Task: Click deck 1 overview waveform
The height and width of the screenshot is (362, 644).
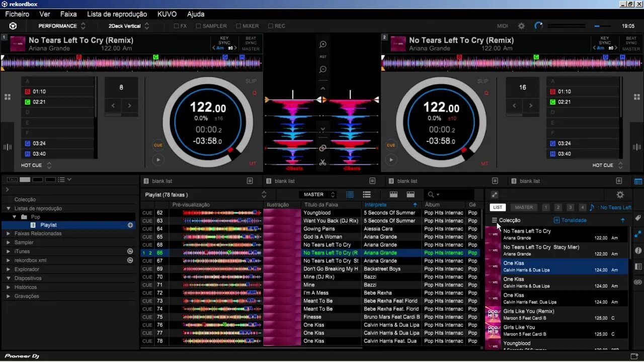Action: [x=132, y=63]
